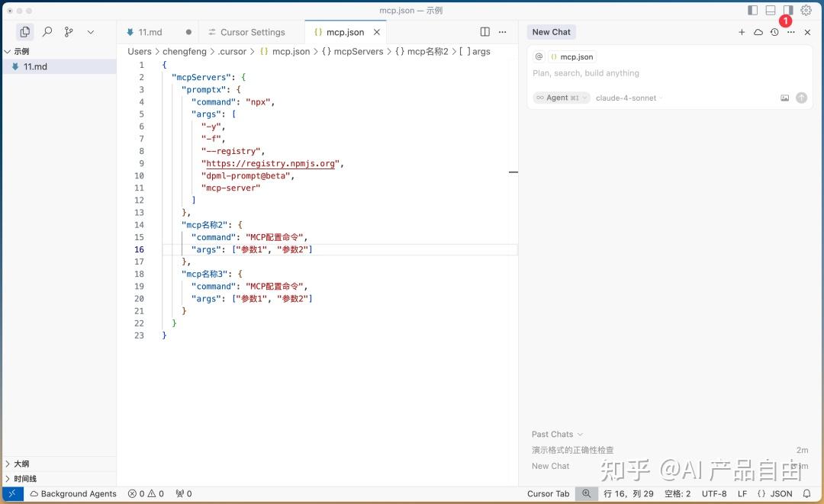Open the Agent mode dropdown

[x=562, y=98]
